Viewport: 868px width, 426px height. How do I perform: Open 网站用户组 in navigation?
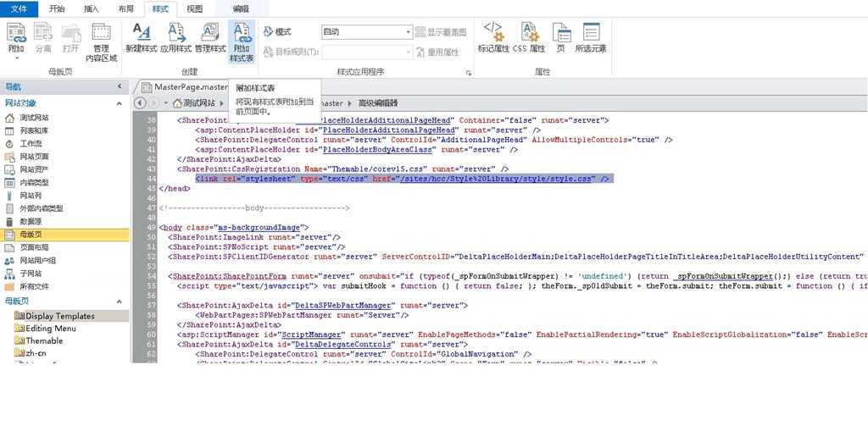[x=37, y=261]
